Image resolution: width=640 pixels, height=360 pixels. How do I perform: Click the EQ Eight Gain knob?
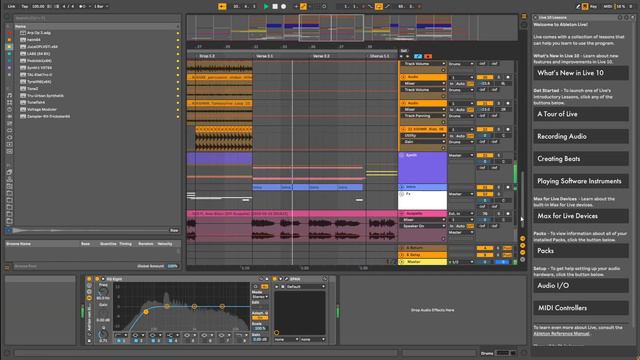pyautogui.click(x=103, y=313)
